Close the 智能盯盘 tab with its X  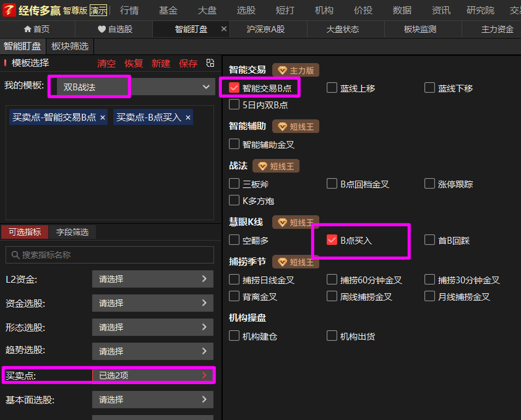click(x=224, y=29)
